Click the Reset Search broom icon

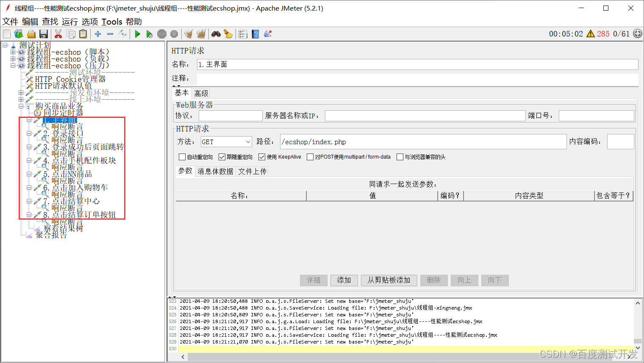click(x=228, y=34)
